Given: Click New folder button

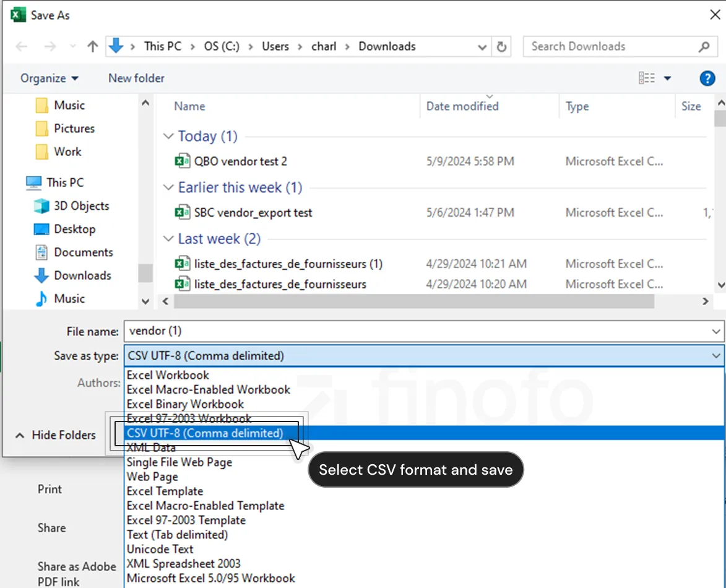Looking at the screenshot, I should coord(136,78).
